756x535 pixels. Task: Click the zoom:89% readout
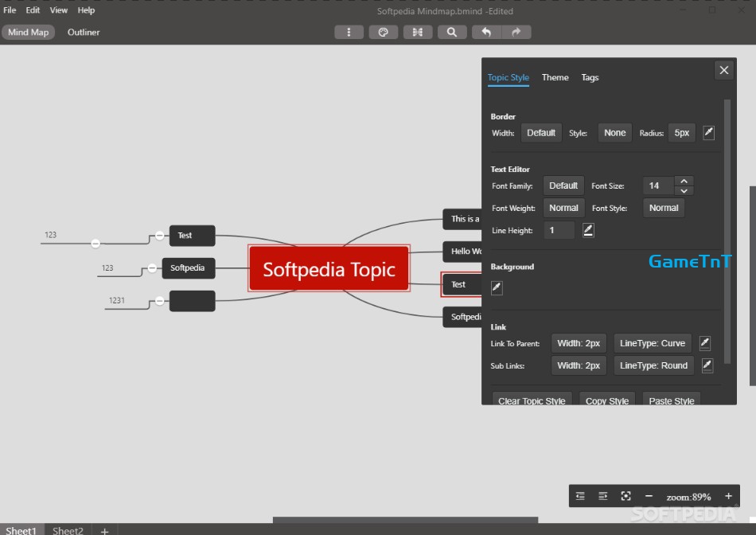tap(688, 497)
